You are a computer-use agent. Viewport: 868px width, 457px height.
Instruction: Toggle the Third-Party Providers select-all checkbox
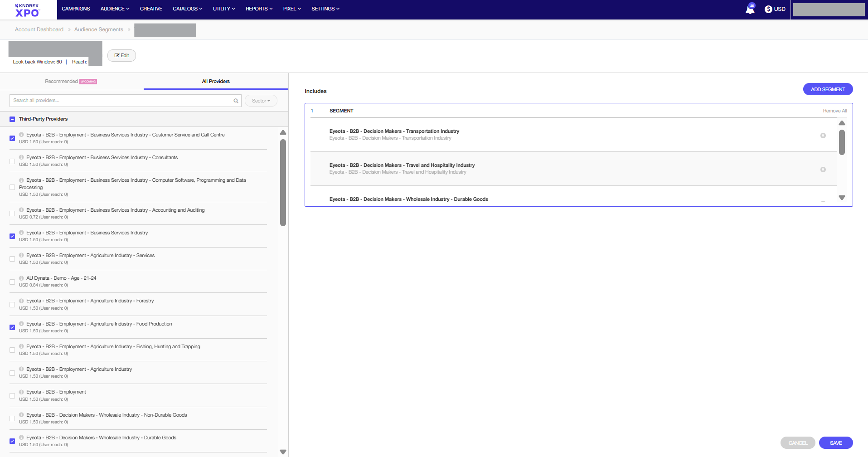[12, 119]
